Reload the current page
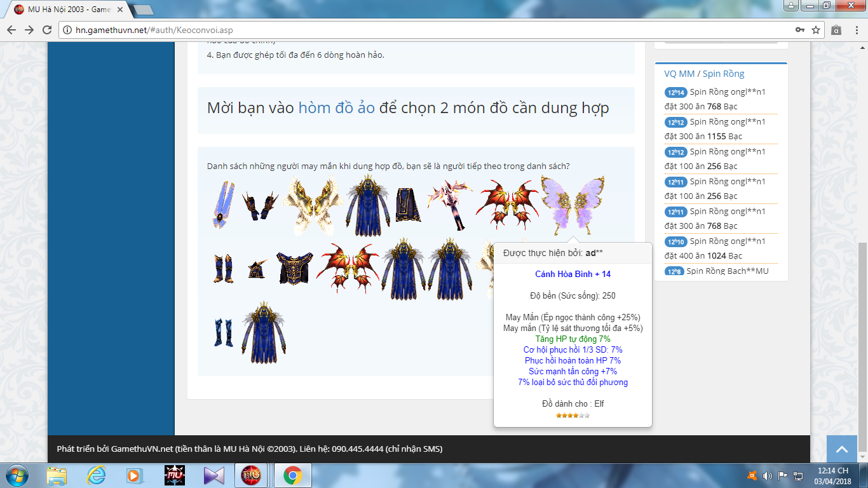The width and height of the screenshot is (868, 488). (47, 30)
